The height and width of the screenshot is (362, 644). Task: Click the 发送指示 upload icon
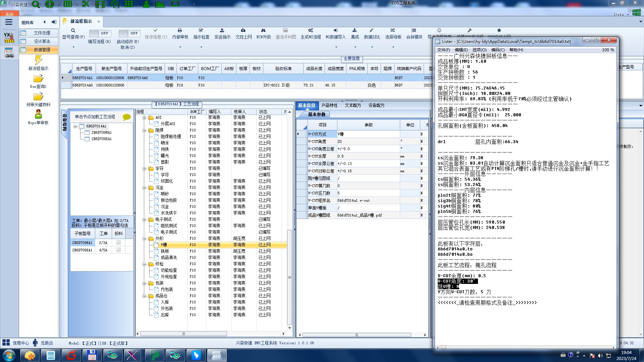click(x=222, y=31)
